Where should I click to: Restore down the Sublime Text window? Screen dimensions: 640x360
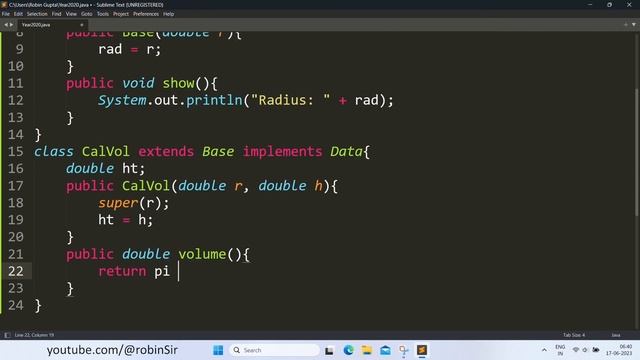(x=609, y=4)
